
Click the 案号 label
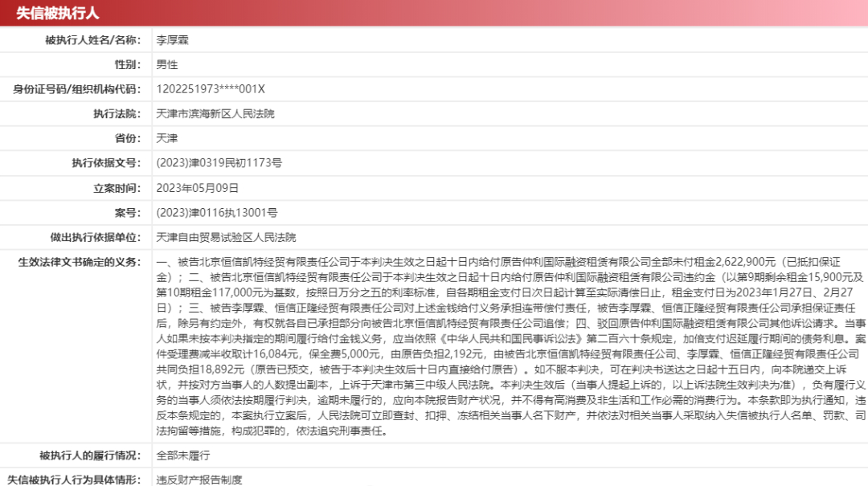tap(128, 213)
